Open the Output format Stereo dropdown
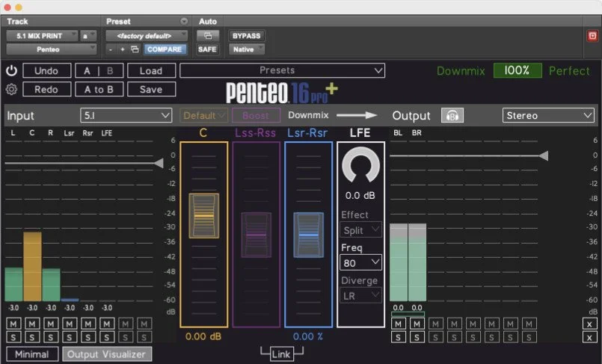 point(548,115)
